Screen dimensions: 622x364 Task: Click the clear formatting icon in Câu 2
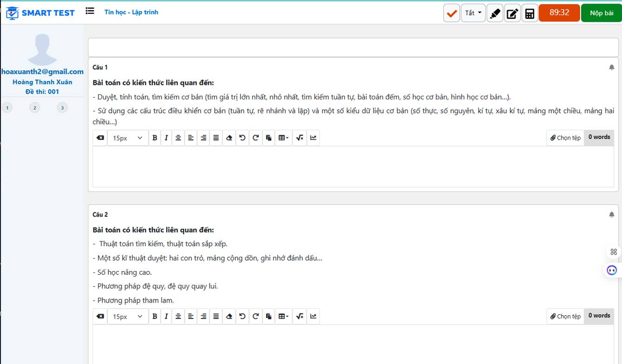[100, 316]
